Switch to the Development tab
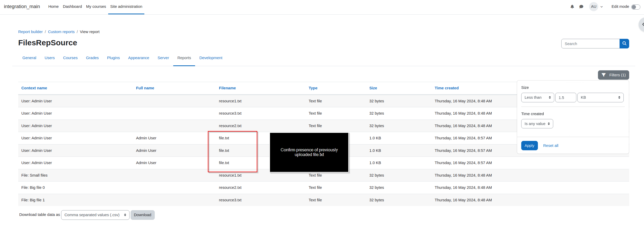The height and width of the screenshot is (243, 644). click(211, 58)
